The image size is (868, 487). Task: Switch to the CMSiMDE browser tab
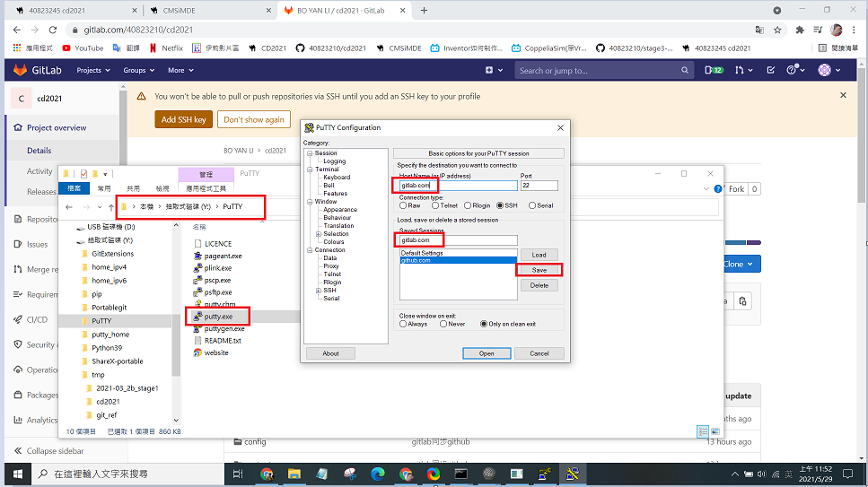210,11
